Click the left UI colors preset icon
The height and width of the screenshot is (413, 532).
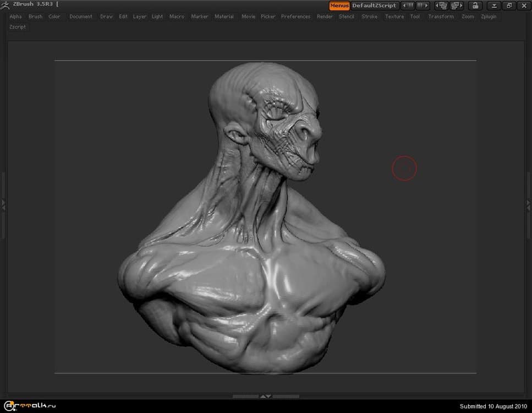(441, 6)
